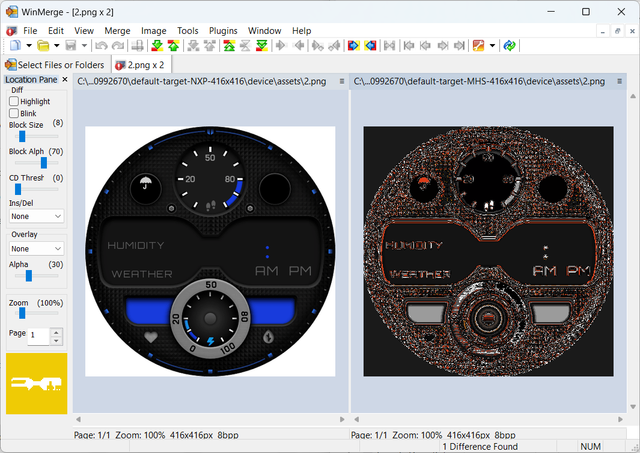Click the Copy Right gray arrow icon
The height and width of the screenshot is (453, 640).
click(281, 45)
